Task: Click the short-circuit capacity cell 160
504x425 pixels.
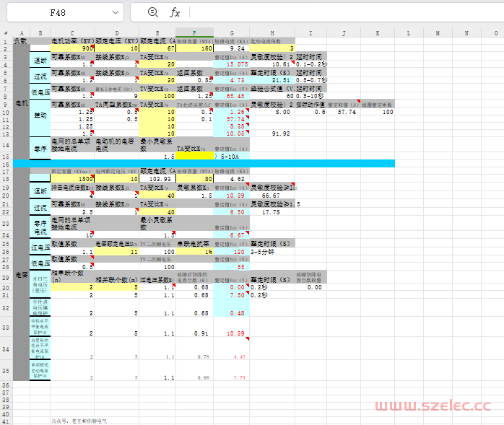Action: 194,48
